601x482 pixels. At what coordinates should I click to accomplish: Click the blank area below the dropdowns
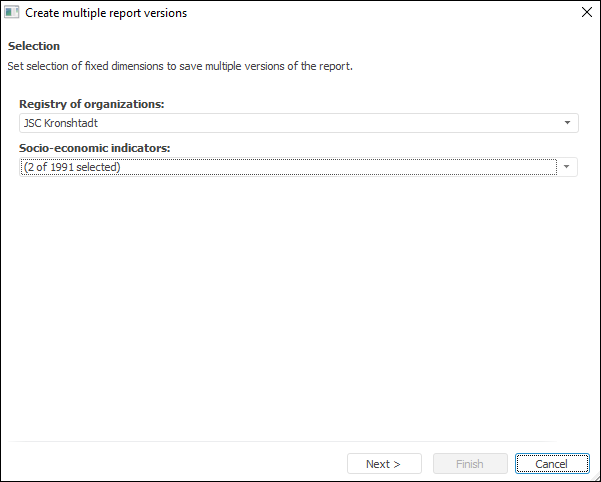click(300, 300)
